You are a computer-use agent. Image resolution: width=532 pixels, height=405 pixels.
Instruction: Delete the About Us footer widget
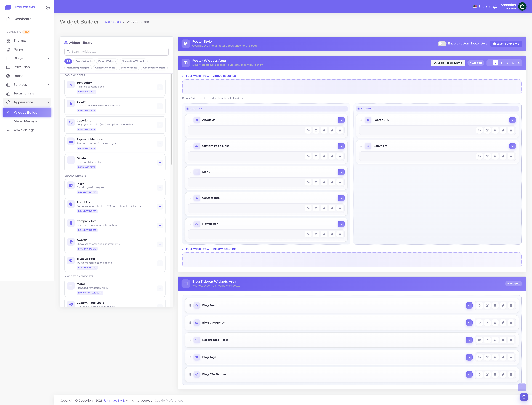tap(340, 130)
